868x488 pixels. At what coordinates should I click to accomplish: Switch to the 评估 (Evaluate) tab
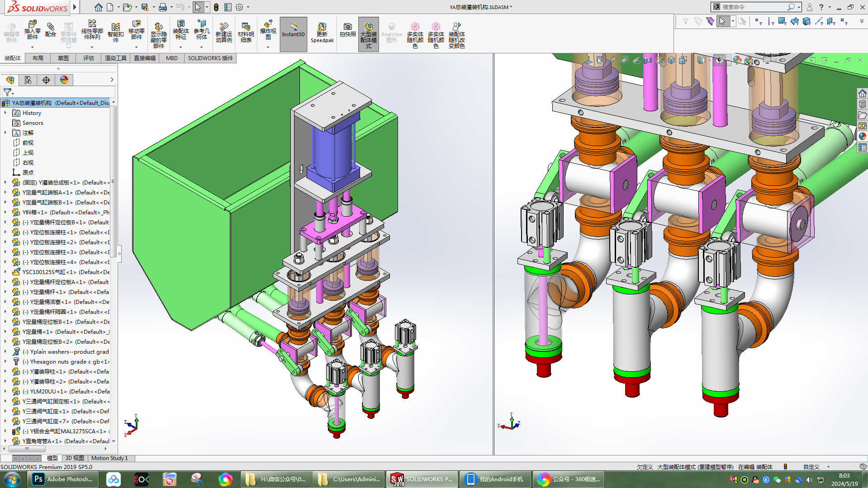(x=89, y=58)
